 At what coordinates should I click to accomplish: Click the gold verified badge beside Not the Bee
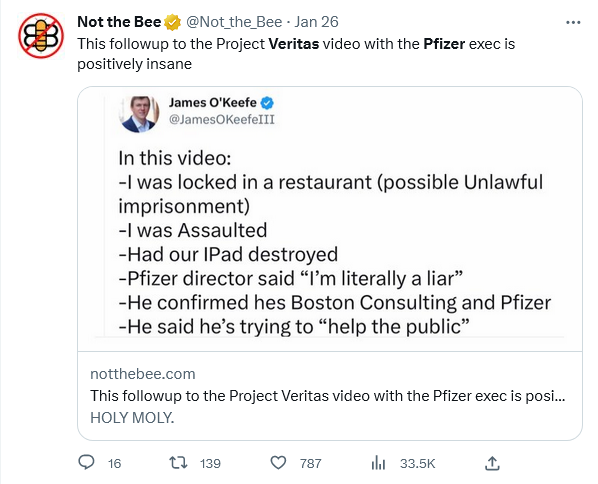[172, 22]
